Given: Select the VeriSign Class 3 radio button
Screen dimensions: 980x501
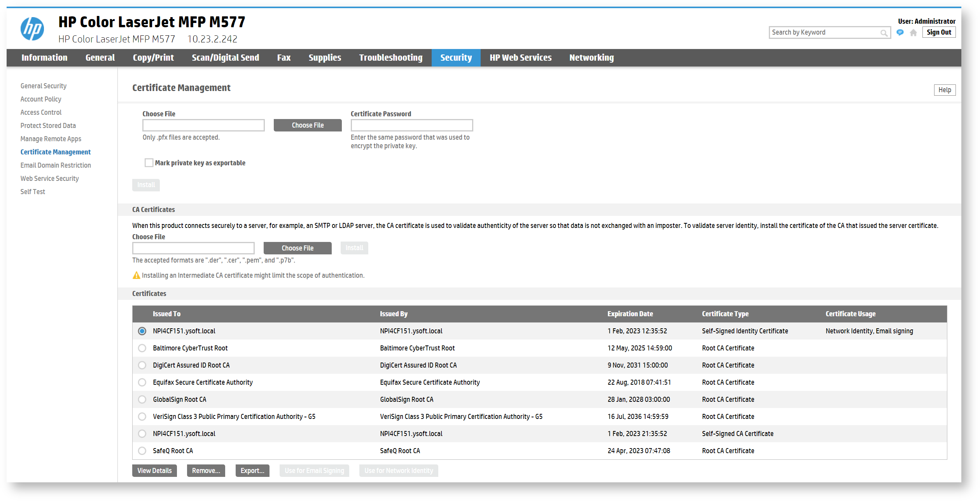Looking at the screenshot, I should [142, 417].
